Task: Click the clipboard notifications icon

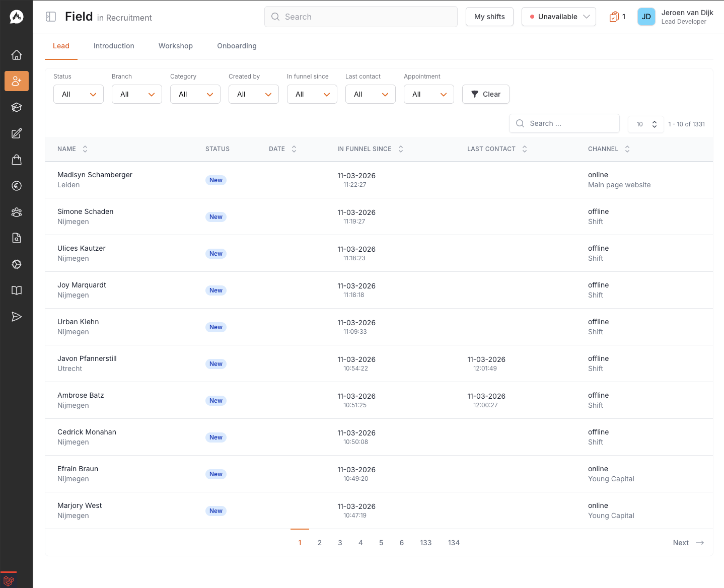Action: [x=614, y=17]
